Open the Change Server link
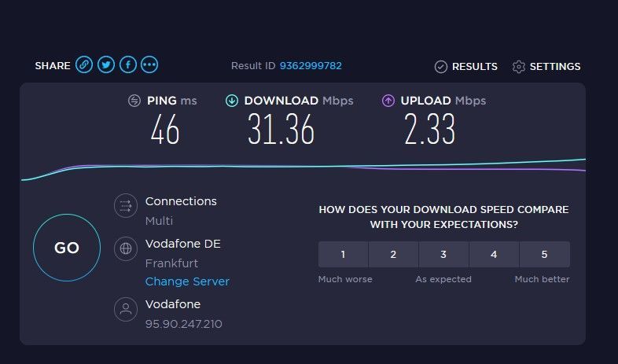The height and width of the screenshot is (364, 618). tap(187, 281)
